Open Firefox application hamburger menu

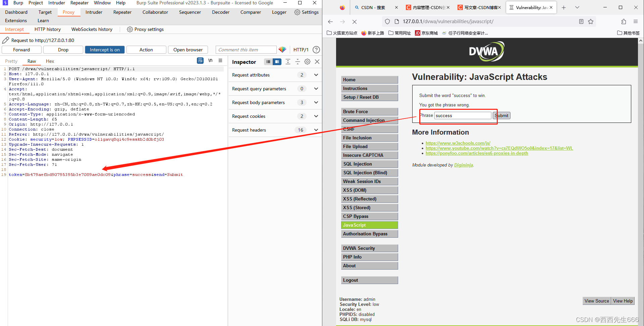(636, 21)
